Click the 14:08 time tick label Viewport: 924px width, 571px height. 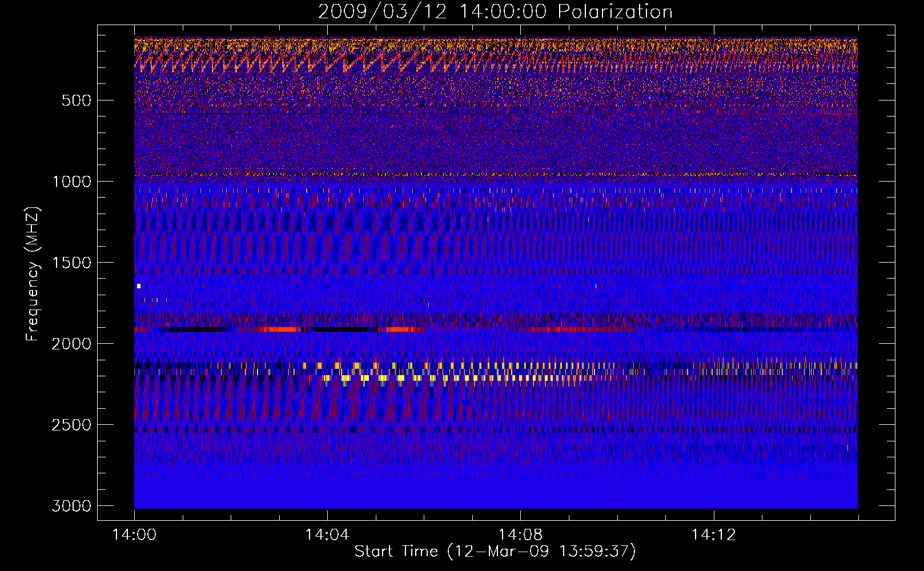click(520, 535)
